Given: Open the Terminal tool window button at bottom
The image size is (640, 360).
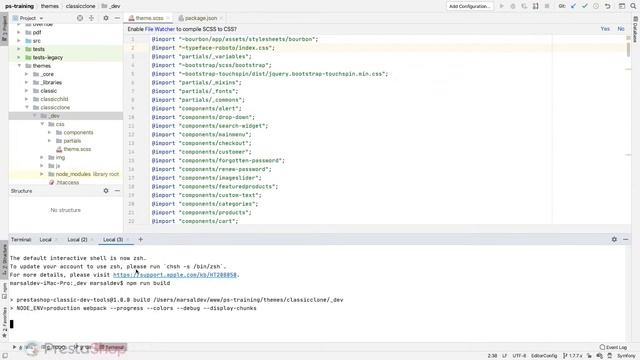Looking at the screenshot, I should click(x=112, y=347).
